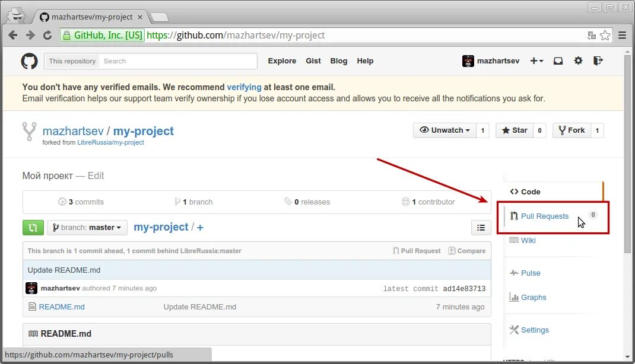Open the create new plus dropdown

pyautogui.click(x=536, y=60)
